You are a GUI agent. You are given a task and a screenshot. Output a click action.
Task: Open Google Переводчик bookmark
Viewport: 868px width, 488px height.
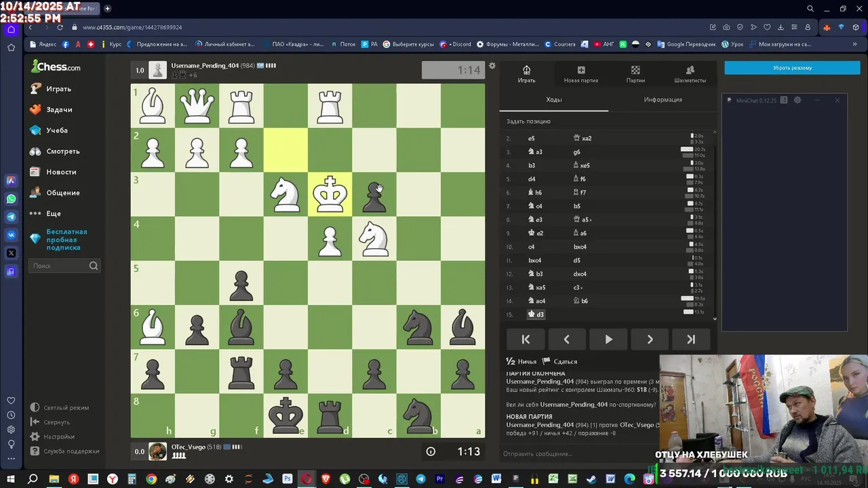(686, 44)
